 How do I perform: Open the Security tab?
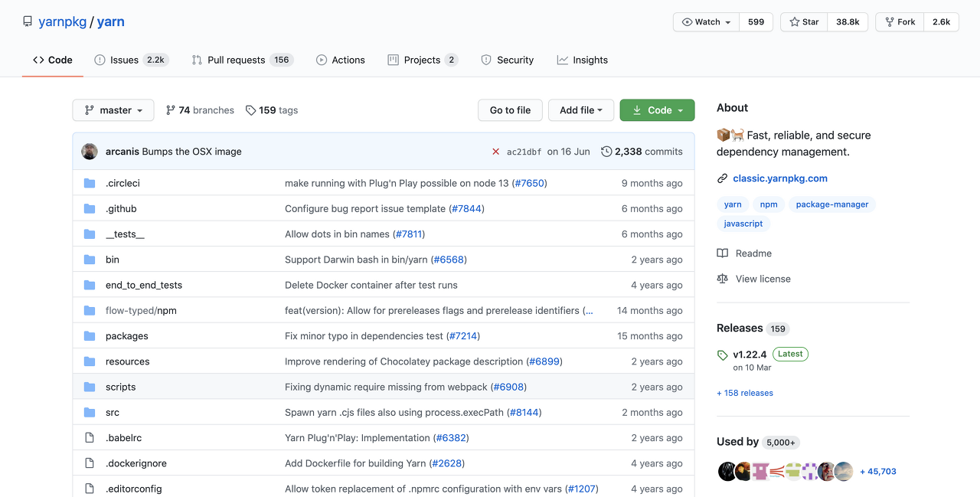coord(507,60)
